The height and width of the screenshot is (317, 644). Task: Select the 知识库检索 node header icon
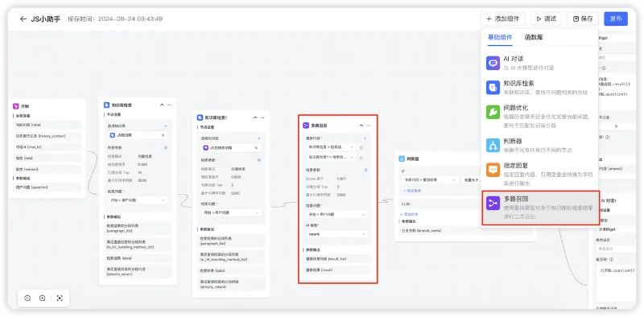coord(107,105)
